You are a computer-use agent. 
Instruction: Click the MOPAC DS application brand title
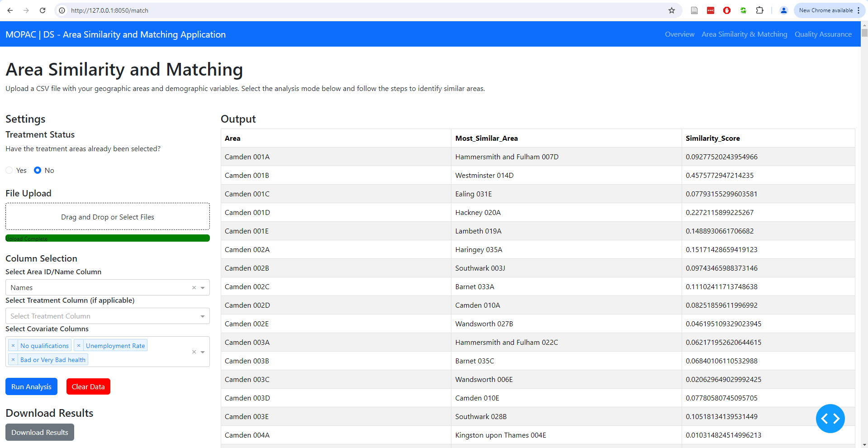pyautogui.click(x=116, y=34)
